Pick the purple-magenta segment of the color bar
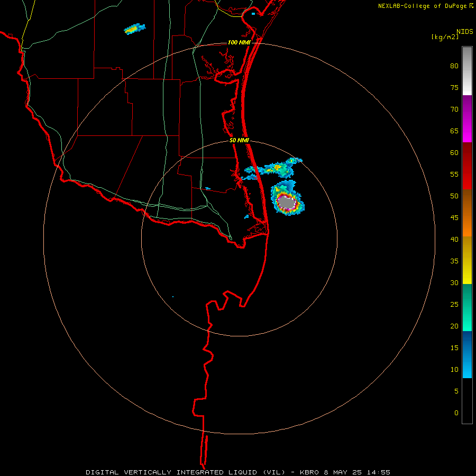The height and width of the screenshot is (476, 476). (x=467, y=118)
